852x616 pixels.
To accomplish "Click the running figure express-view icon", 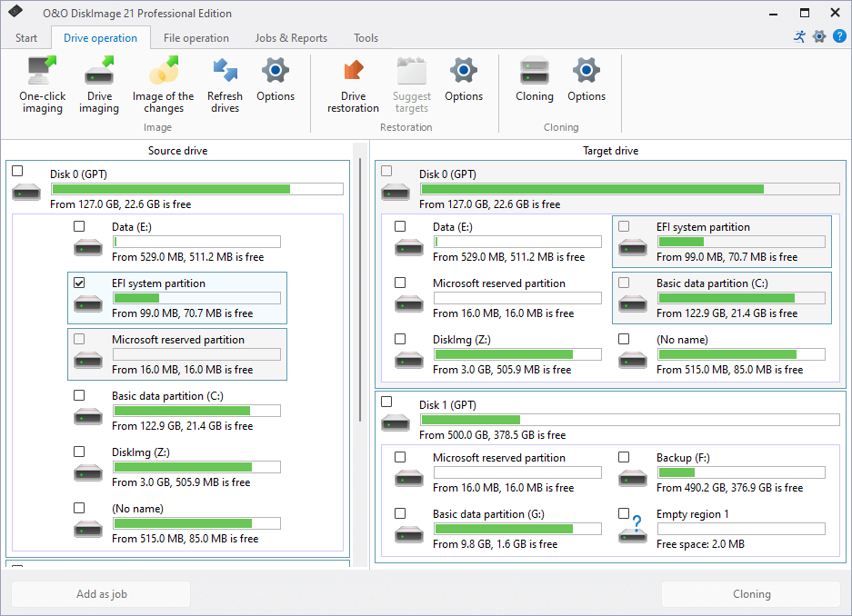I will (799, 37).
